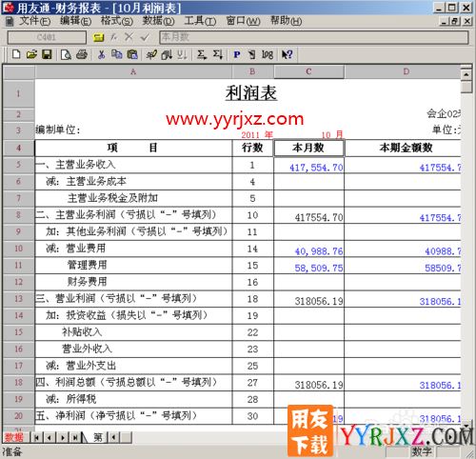Click the Cut scissors icon
Screen dimensions: 476x459
click(101, 54)
